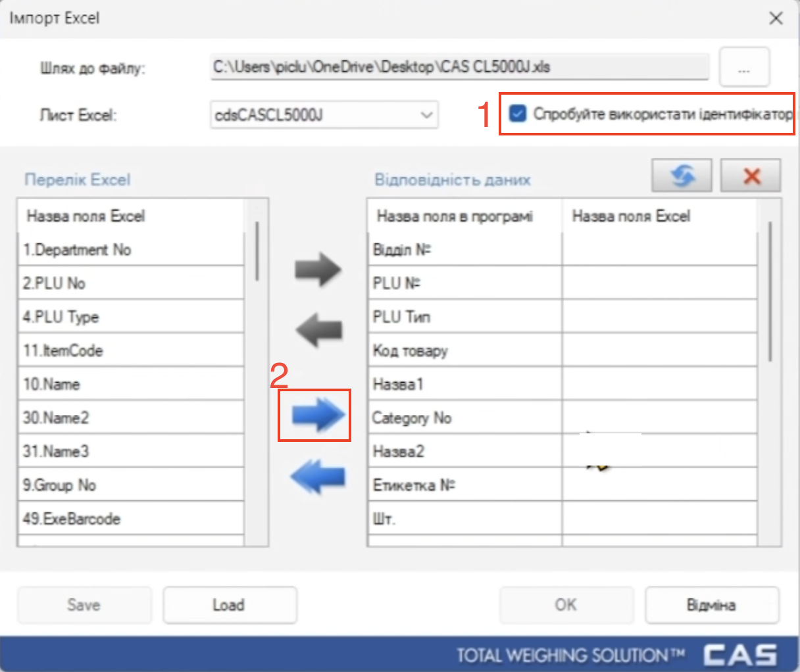Click the Load button
Viewport: 800px width, 672px height.
(230, 605)
